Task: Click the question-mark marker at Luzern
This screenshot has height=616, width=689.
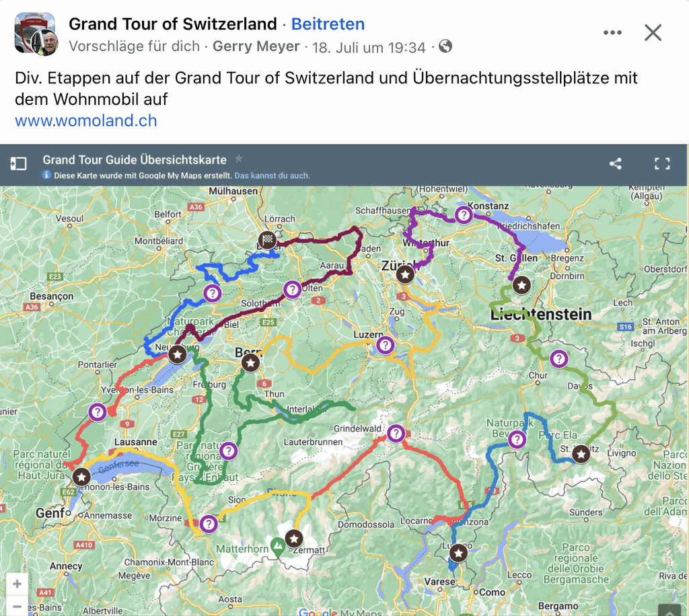Action: click(x=386, y=345)
